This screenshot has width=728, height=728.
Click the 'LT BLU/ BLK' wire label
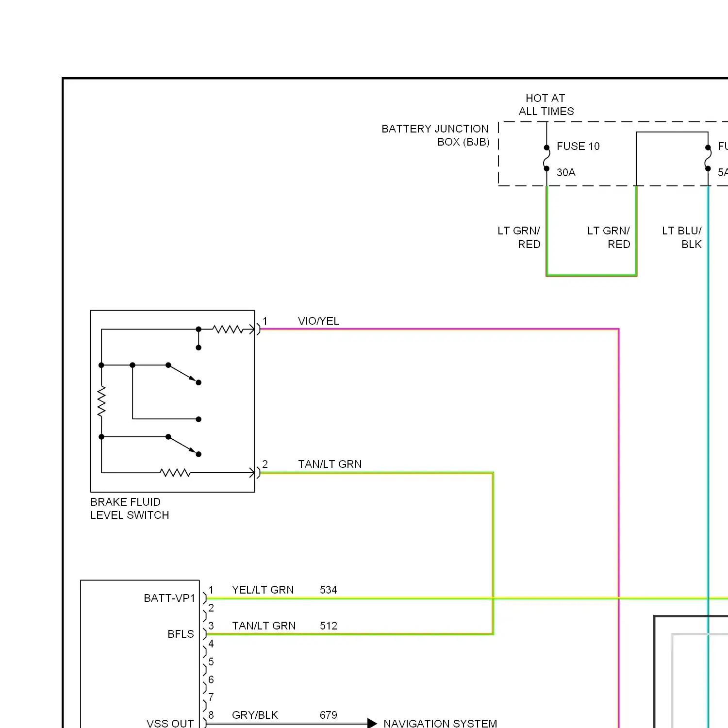pos(682,237)
